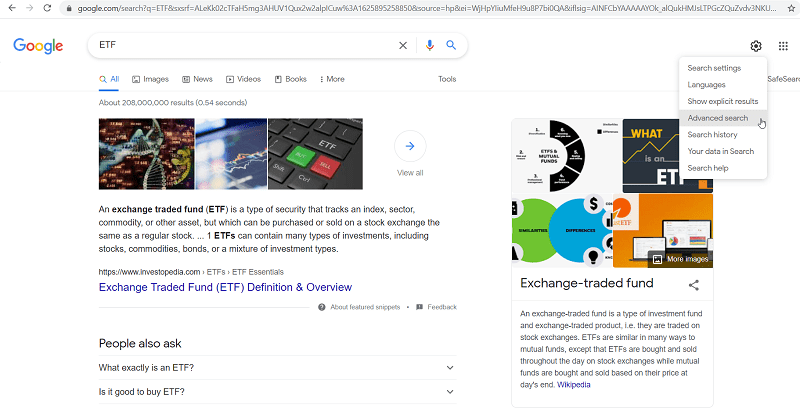Click the browser back arrow
The image size is (800, 408).
pyautogui.click(x=12, y=8)
